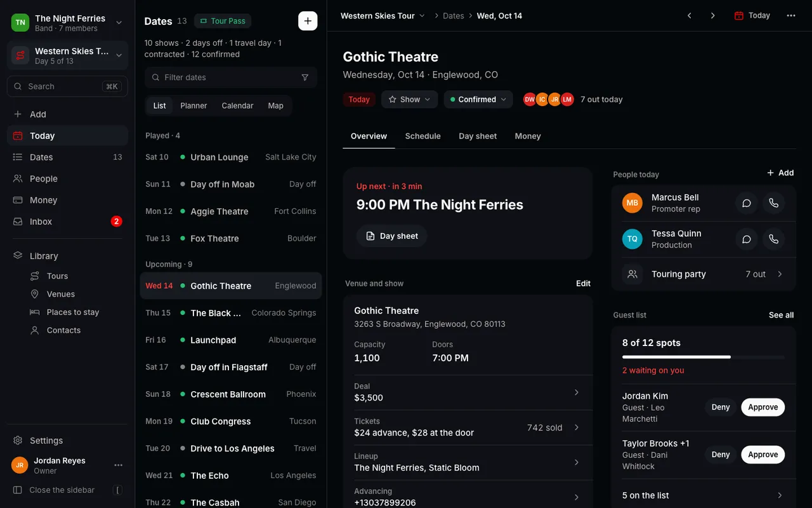
Task: Switch to the Day sheet tab
Action: (478, 137)
